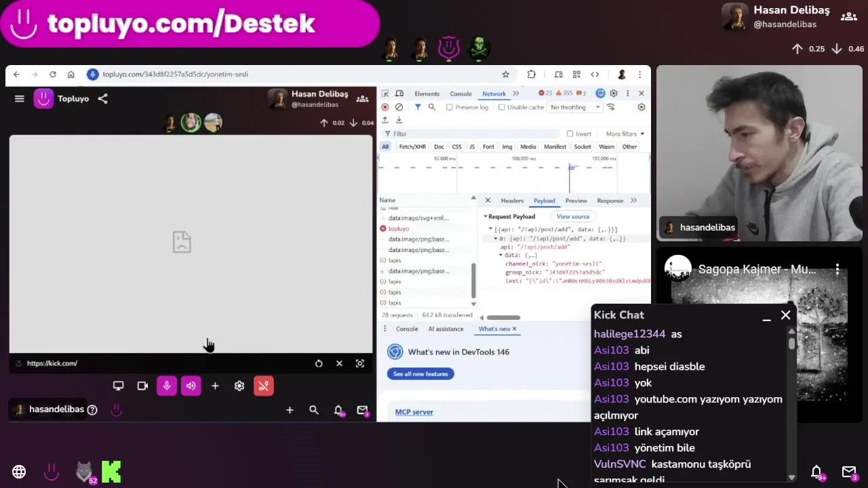Click the plus icon in bottom page bar
This screenshot has width=868, height=488.
coord(290,410)
